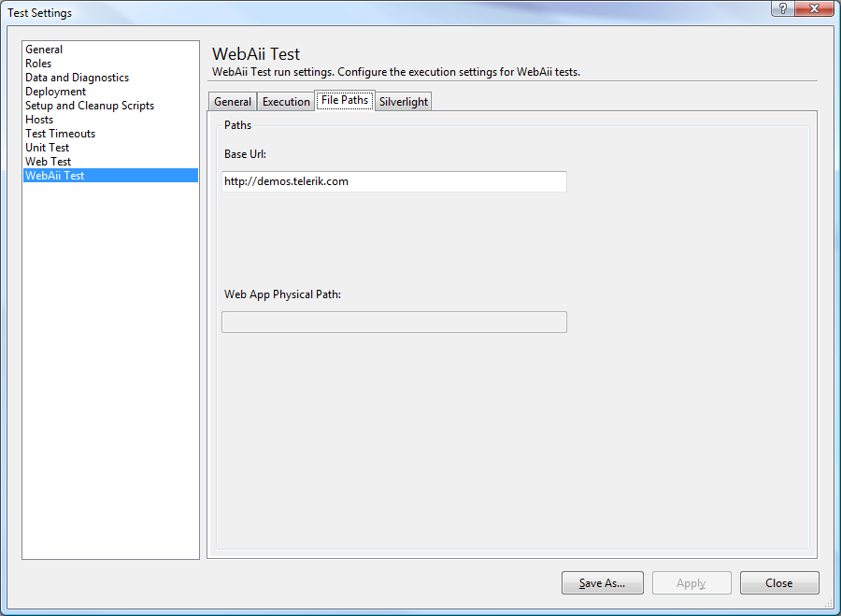Click the Base Url text field
841x616 pixels.
pos(393,181)
